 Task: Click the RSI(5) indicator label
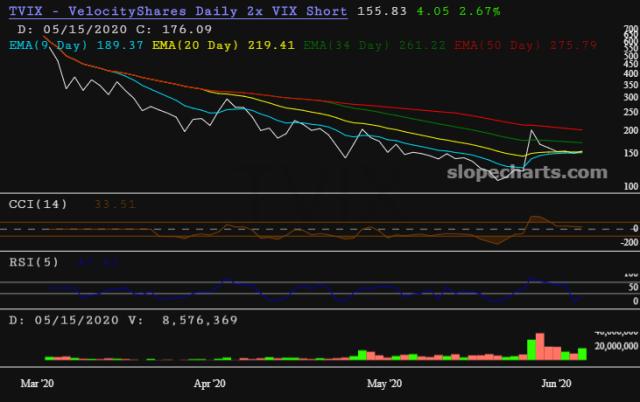pyautogui.click(x=34, y=262)
